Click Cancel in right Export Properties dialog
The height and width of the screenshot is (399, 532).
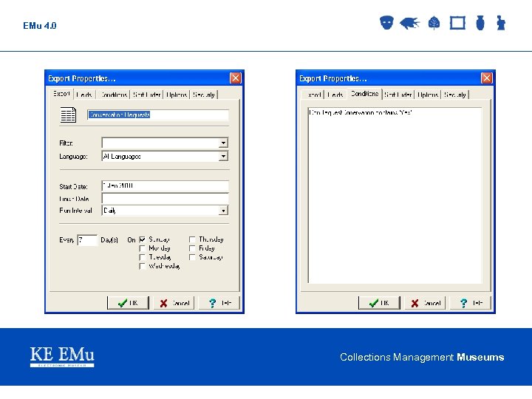pos(426,303)
